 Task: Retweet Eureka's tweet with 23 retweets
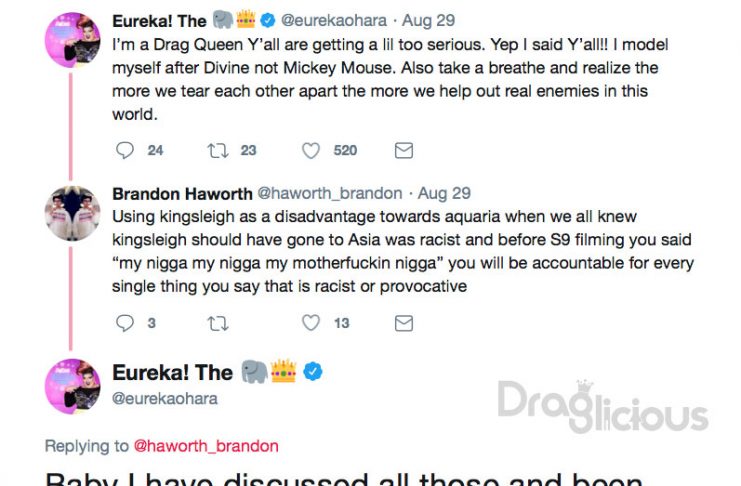tap(218, 151)
